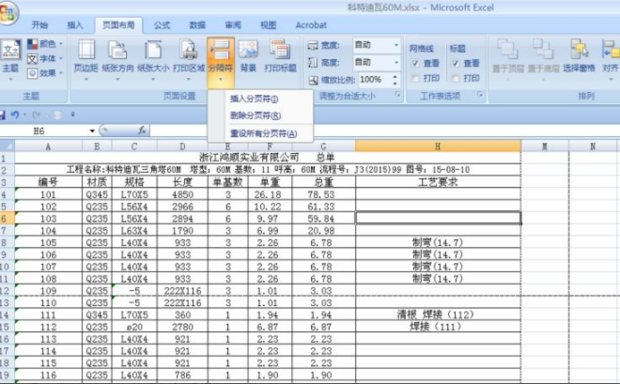Switch to the 审阅 tab
The height and width of the screenshot is (384, 620).
[x=233, y=25]
